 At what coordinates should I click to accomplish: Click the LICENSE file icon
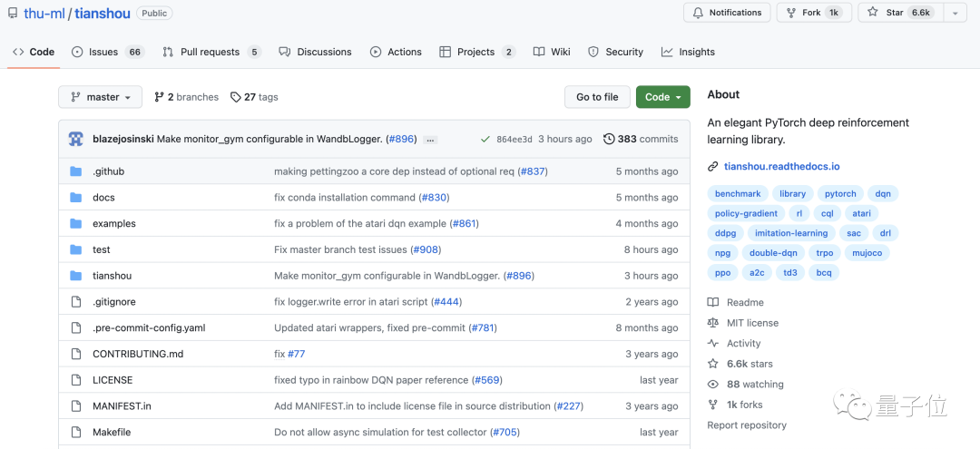point(76,380)
